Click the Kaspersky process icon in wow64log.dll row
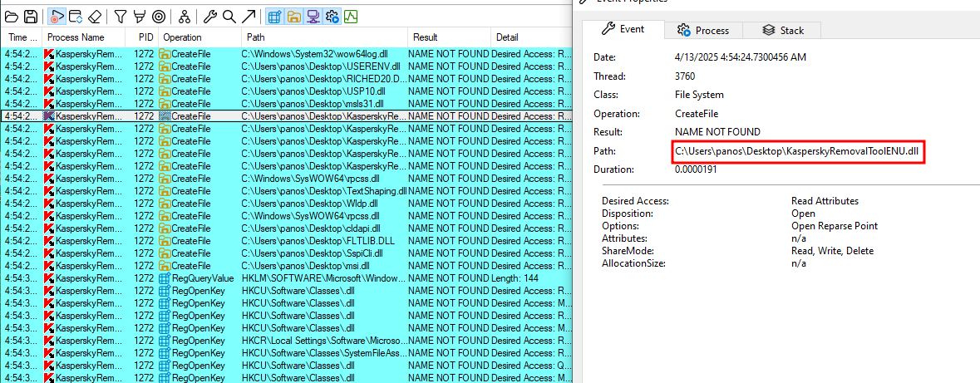Image resolution: width=980 pixels, height=383 pixels. (x=49, y=54)
